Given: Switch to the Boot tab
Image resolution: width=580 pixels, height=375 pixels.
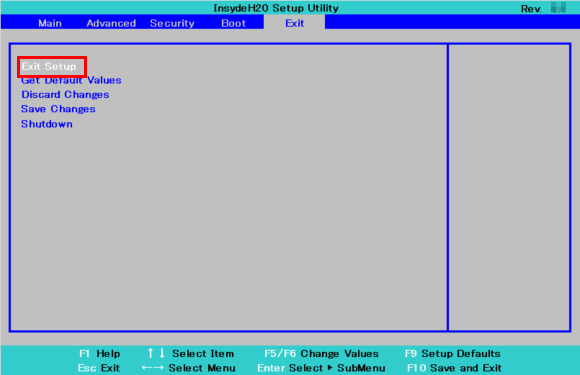Looking at the screenshot, I should pyautogui.click(x=233, y=23).
